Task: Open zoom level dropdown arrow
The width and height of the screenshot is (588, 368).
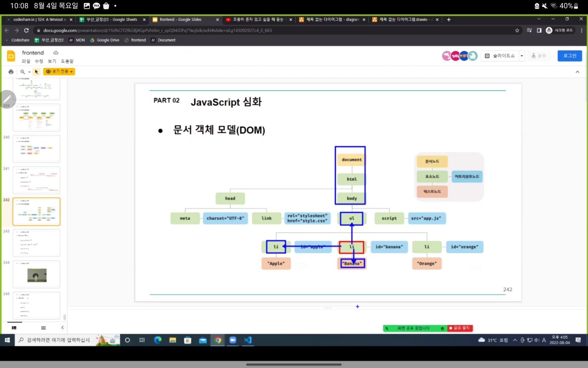Action: (x=29, y=72)
